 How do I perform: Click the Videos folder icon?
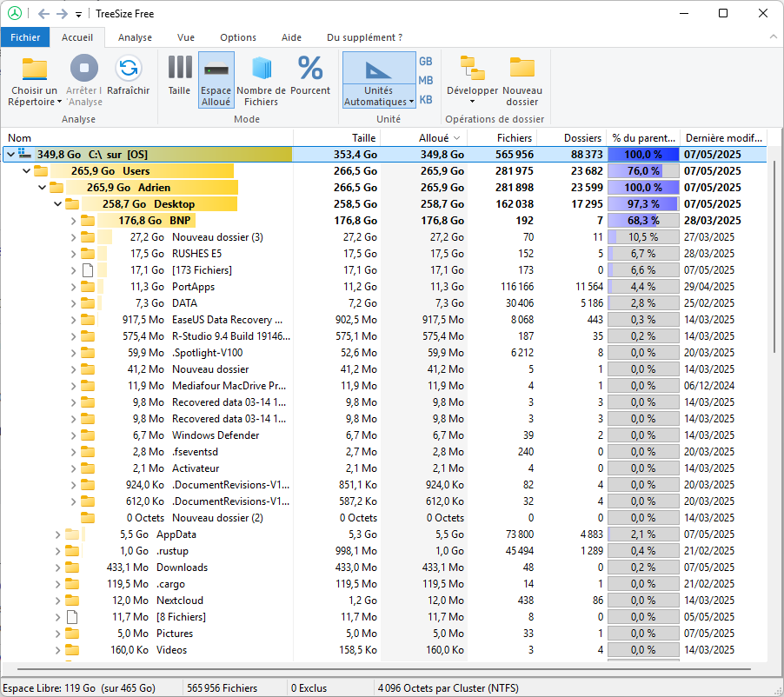pos(72,650)
